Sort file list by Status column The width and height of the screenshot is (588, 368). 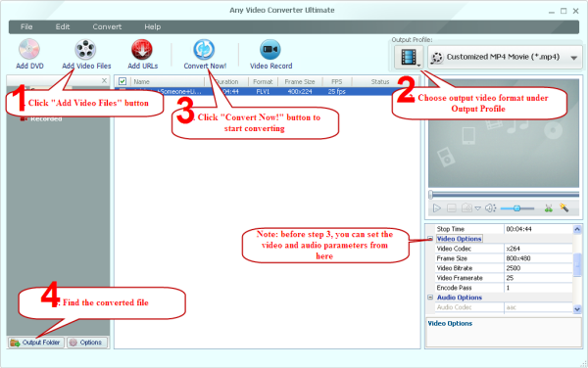(x=380, y=81)
